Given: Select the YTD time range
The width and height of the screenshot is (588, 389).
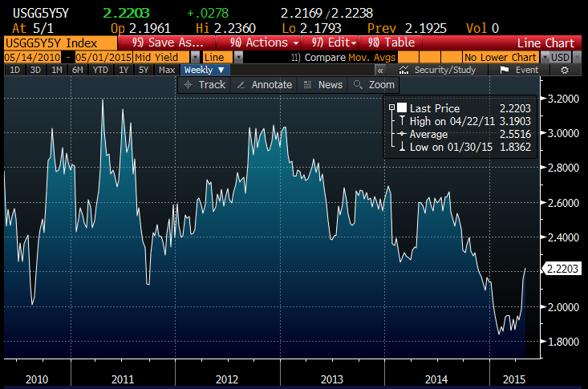Looking at the screenshot, I should [x=100, y=71].
